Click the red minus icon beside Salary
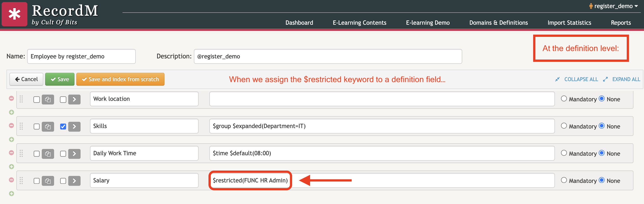The width and height of the screenshot is (644, 204). [x=11, y=180]
